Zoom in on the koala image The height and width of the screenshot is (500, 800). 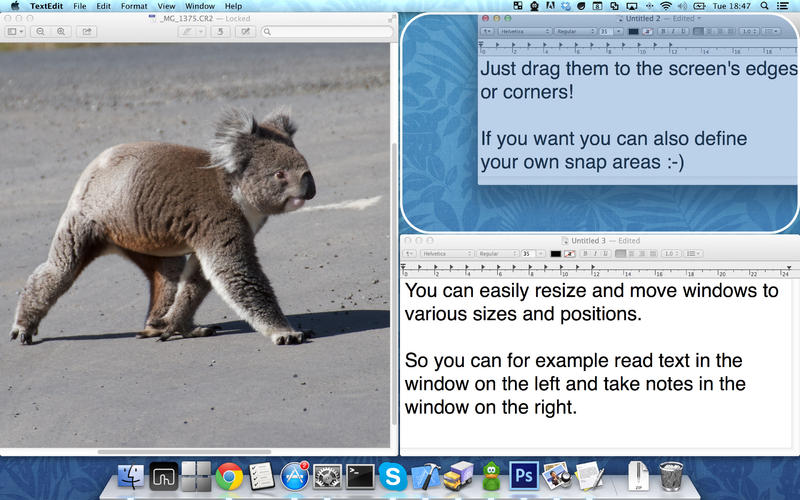(x=61, y=32)
